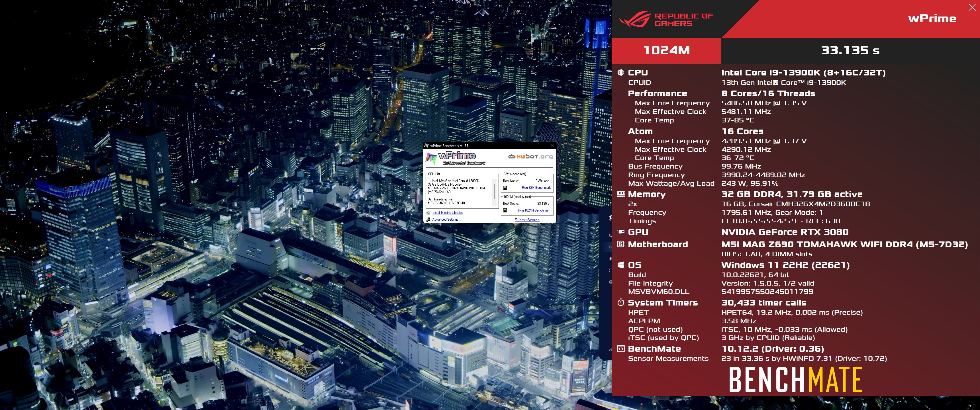Viewport: 980px width, 410px height.
Task: Click the code bracket icon beside BenchMate
Action: tap(620, 348)
